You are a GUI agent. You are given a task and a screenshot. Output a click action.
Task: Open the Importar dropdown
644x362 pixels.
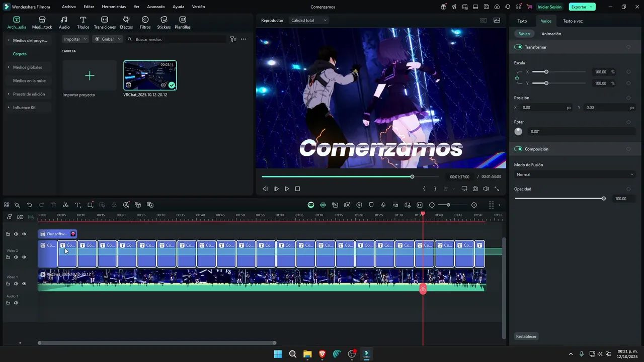[x=75, y=39]
